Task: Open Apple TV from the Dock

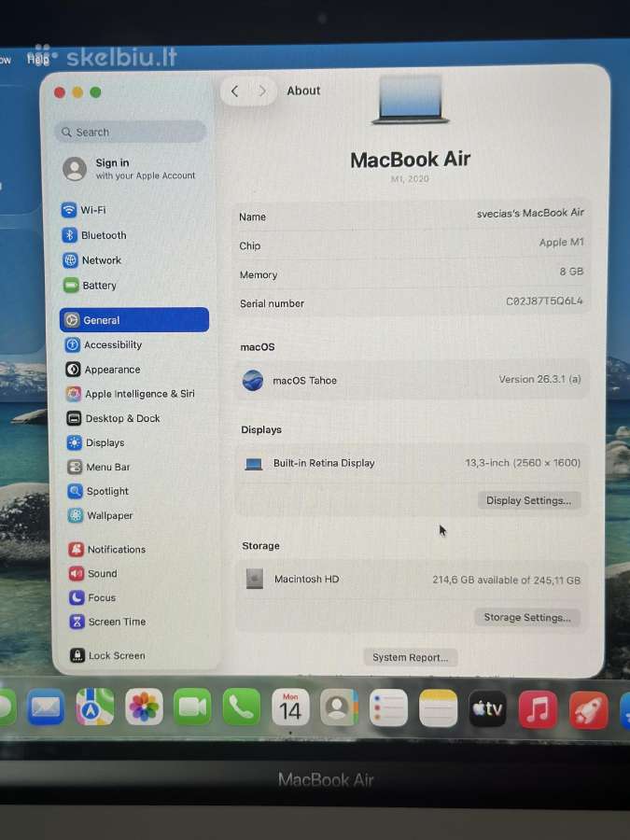Action: (x=487, y=708)
